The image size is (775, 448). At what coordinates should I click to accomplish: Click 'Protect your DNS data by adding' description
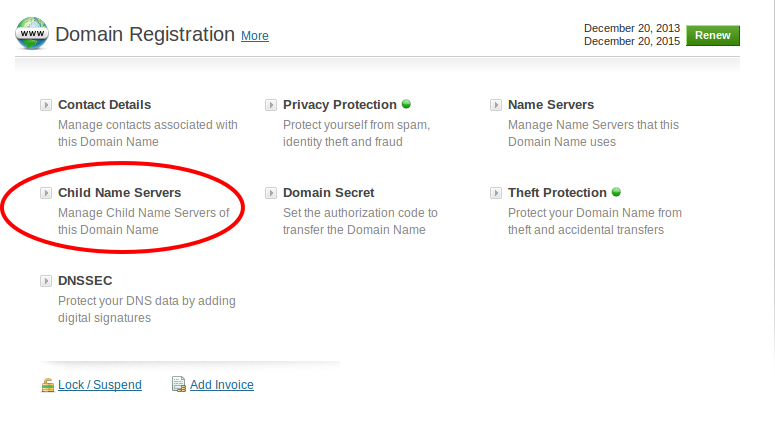click(146, 301)
